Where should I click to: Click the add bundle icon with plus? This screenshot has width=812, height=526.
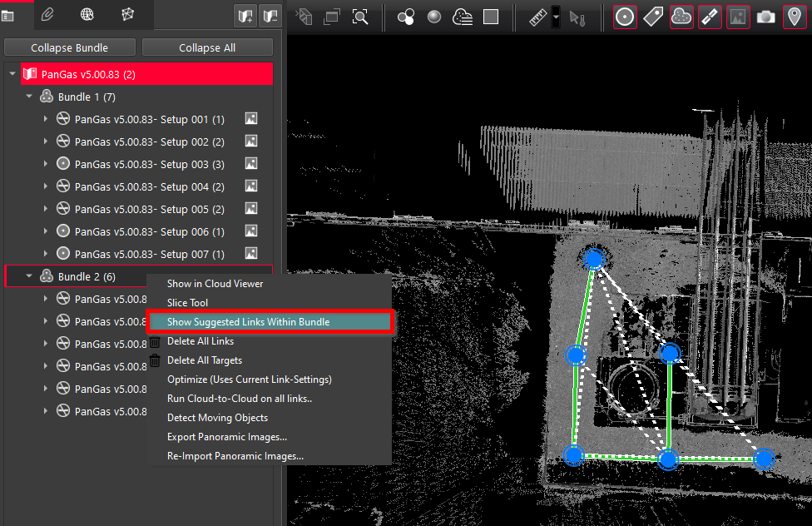245,15
